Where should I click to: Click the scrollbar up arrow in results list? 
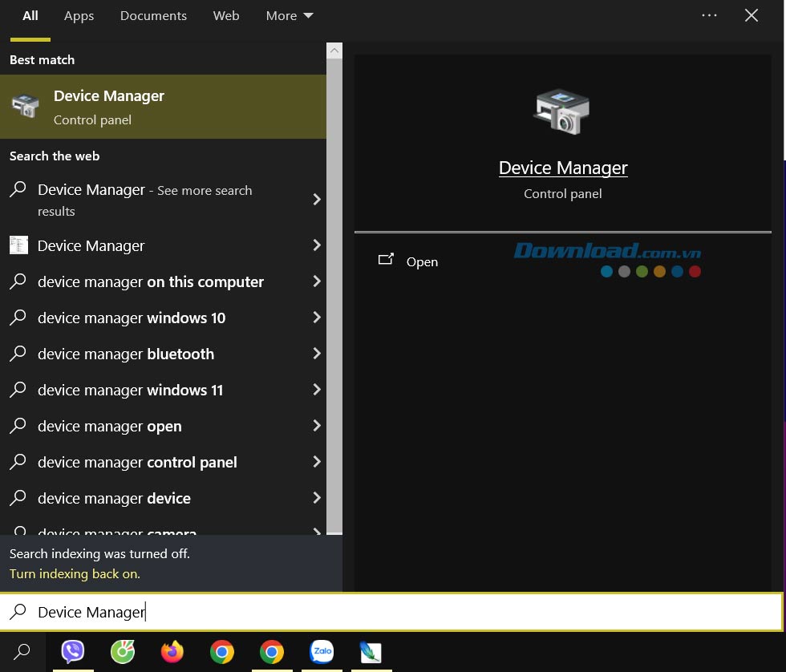[x=334, y=50]
